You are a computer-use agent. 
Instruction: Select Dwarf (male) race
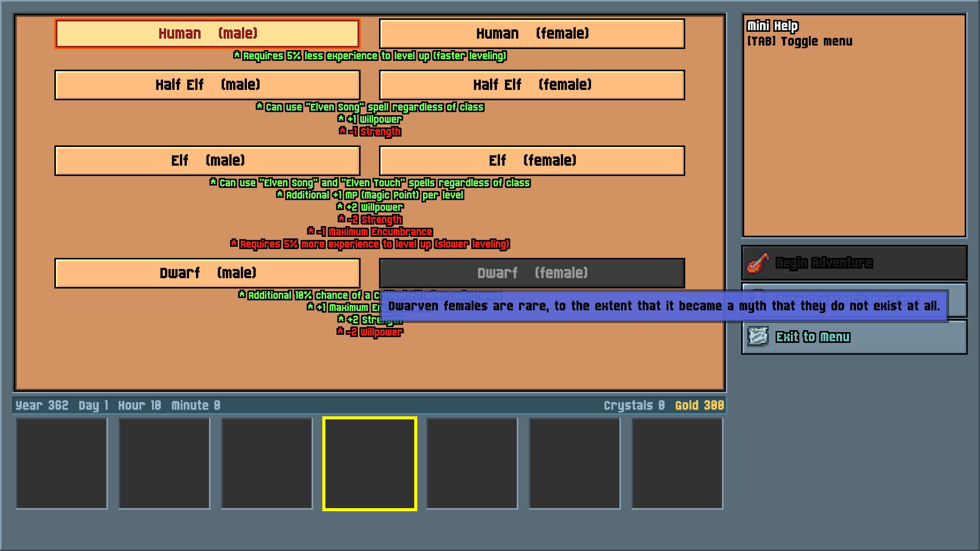[207, 273]
